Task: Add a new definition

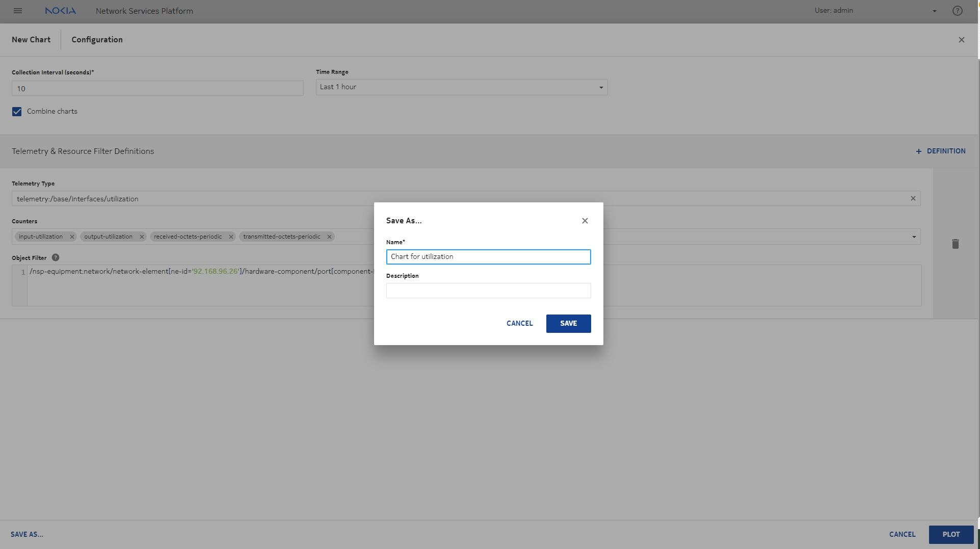Action: [940, 151]
